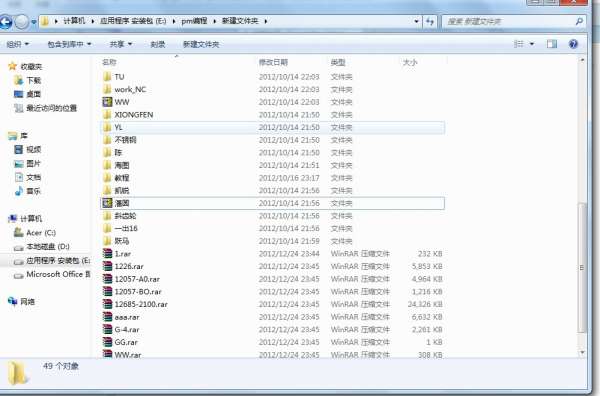The height and width of the screenshot is (396, 600).
Task: Select the YL folder icon
Action: click(108, 127)
